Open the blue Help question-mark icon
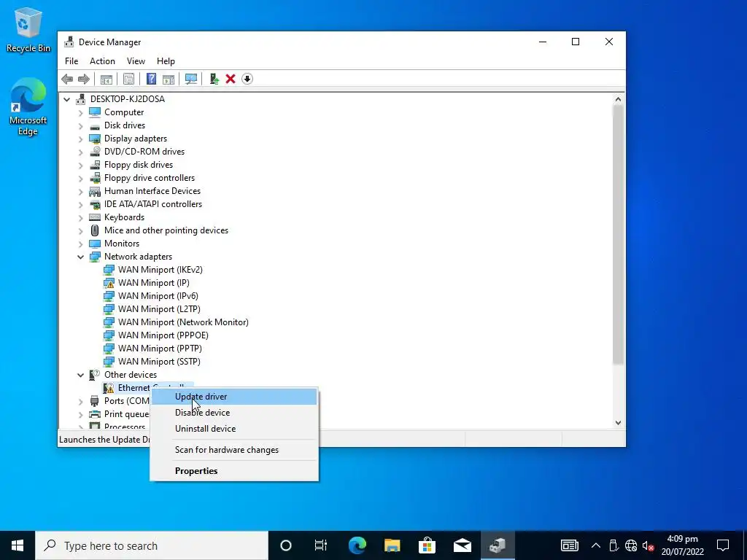Viewport: 747px width, 560px height. [151, 79]
